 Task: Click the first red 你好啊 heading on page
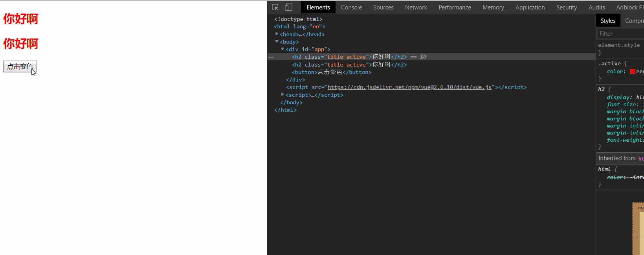[x=21, y=19]
